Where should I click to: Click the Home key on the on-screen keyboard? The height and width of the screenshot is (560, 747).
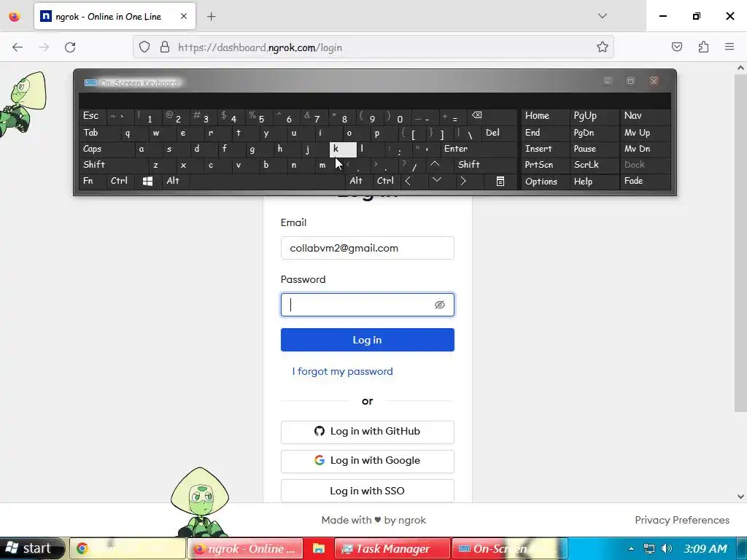[546, 116]
